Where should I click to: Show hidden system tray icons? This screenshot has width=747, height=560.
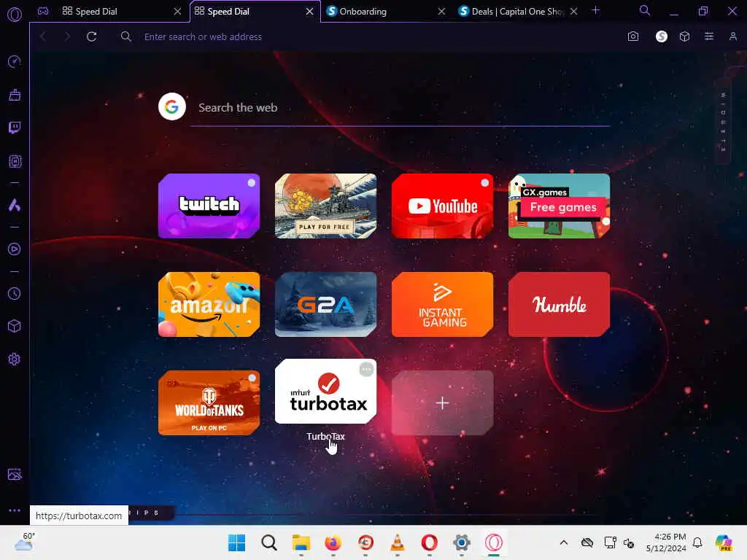pyautogui.click(x=564, y=542)
